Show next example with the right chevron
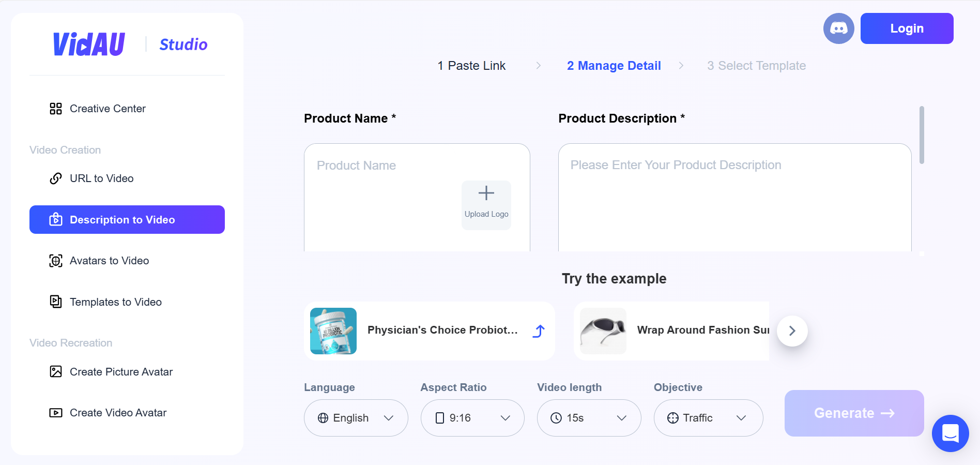This screenshot has width=980, height=465. (792, 331)
